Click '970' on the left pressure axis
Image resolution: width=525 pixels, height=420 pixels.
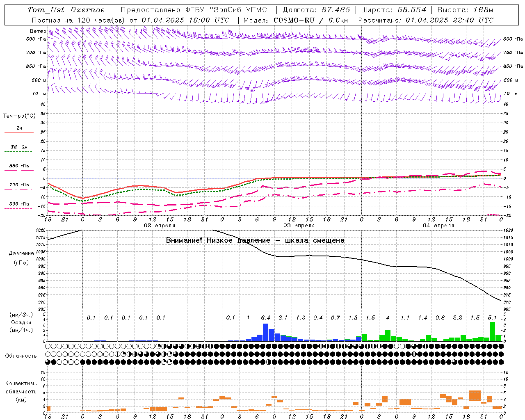tap(41, 302)
